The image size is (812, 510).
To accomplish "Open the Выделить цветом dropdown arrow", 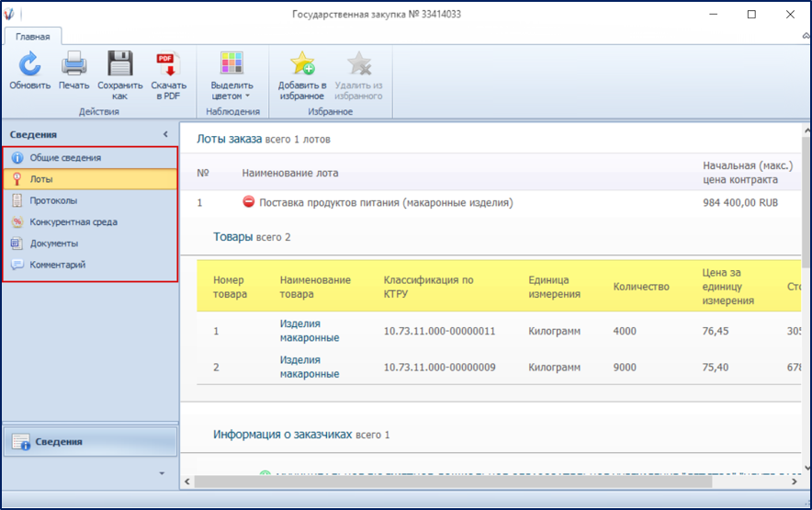I will pyautogui.click(x=247, y=96).
